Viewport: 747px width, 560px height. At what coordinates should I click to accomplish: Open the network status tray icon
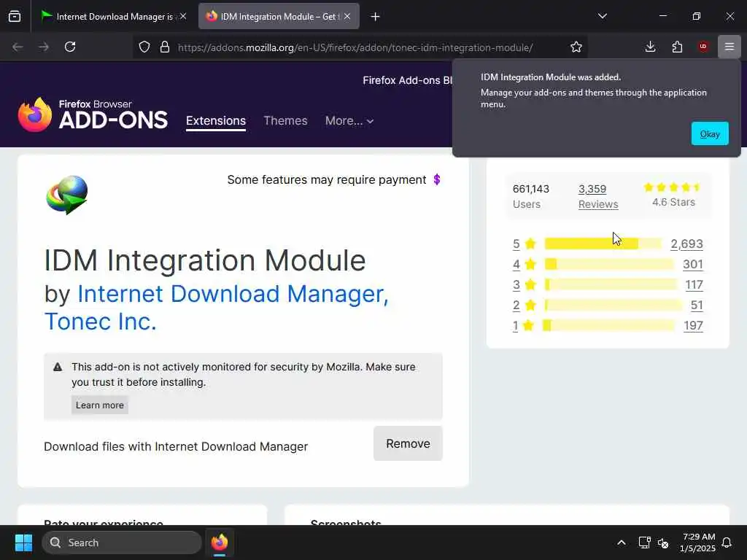(x=644, y=542)
